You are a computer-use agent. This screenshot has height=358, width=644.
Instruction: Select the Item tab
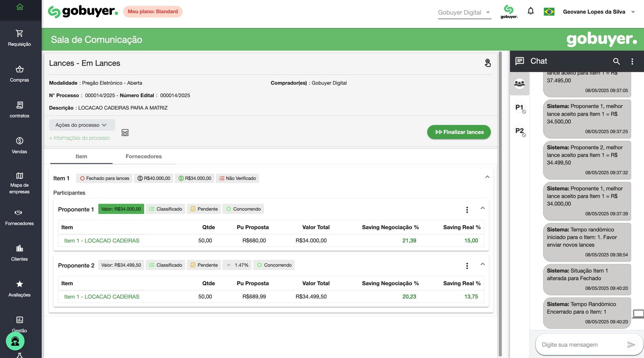[x=81, y=156]
